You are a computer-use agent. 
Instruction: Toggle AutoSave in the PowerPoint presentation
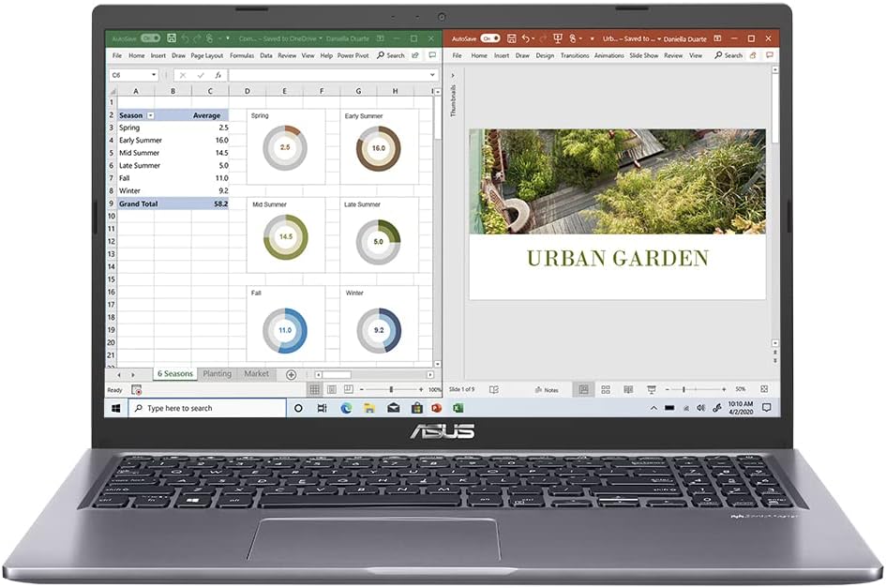pos(489,38)
